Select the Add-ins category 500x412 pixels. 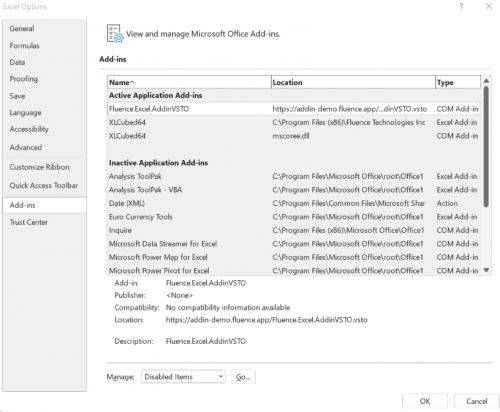coord(44,205)
